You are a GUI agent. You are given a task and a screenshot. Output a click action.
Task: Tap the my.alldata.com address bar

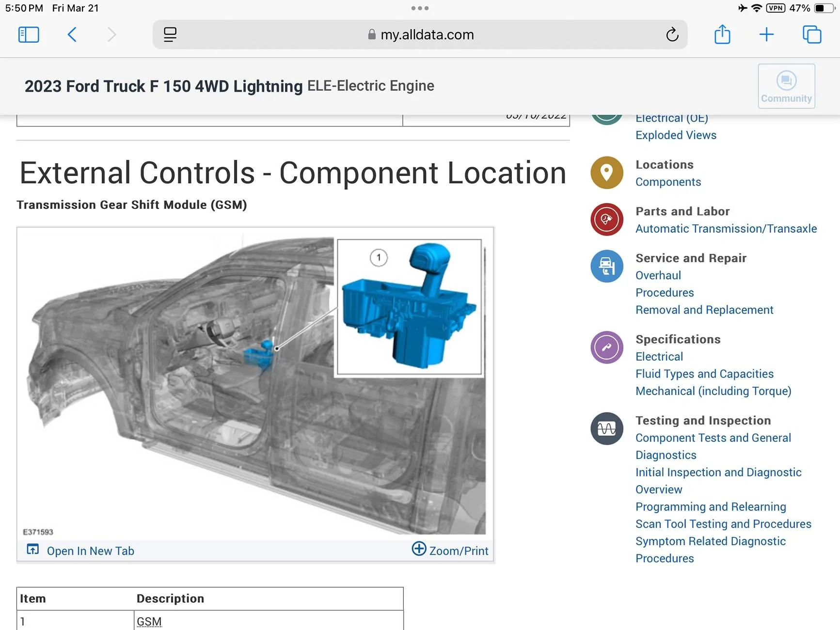[420, 34]
